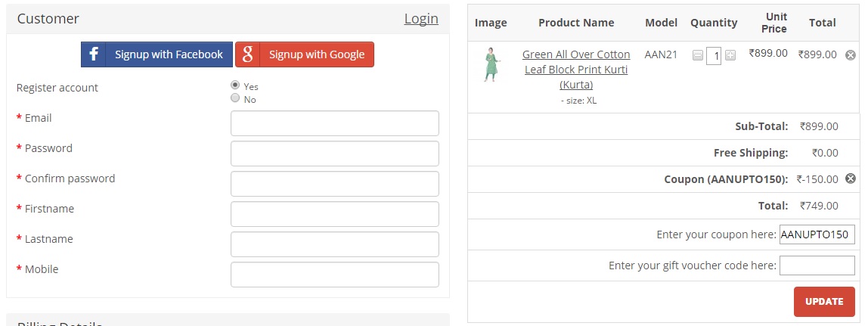This screenshot has height=326, width=868.
Task: Remove the AANUPTO150 coupon
Action: [x=850, y=179]
